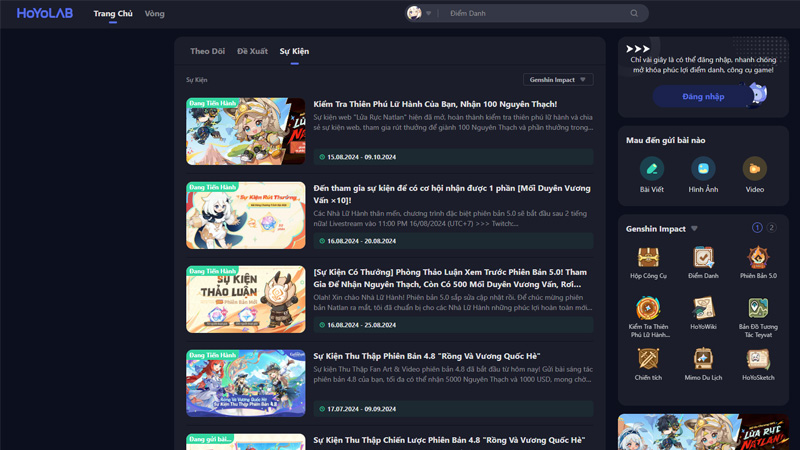Click the search magnifier icon
This screenshot has height=450, width=800.
pyautogui.click(x=634, y=14)
